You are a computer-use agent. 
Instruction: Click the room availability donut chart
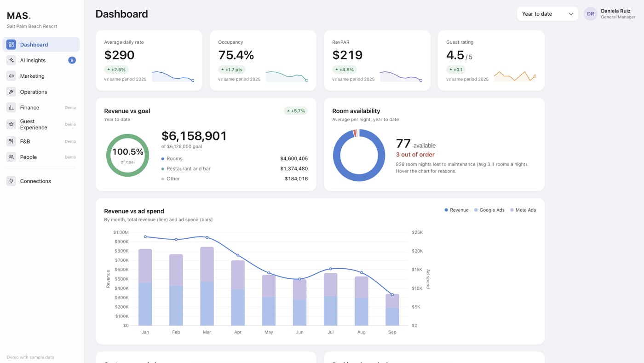click(x=359, y=155)
